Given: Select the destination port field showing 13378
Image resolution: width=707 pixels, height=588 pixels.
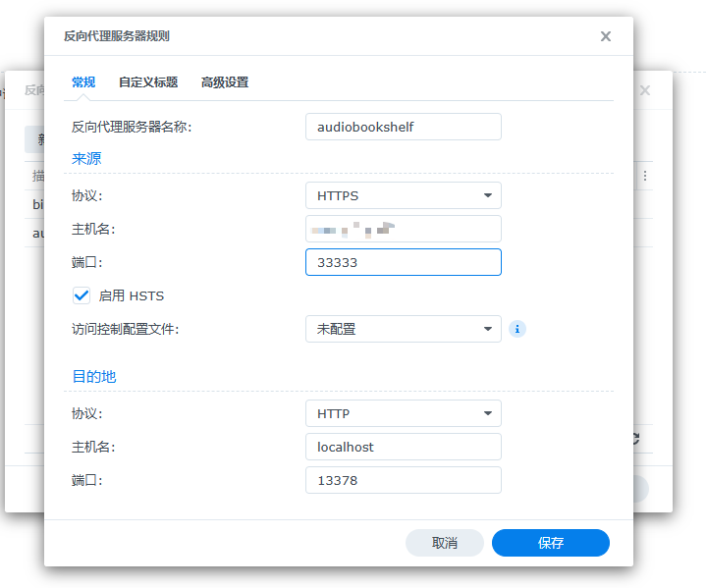Looking at the screenshot, I should point(403,480).
